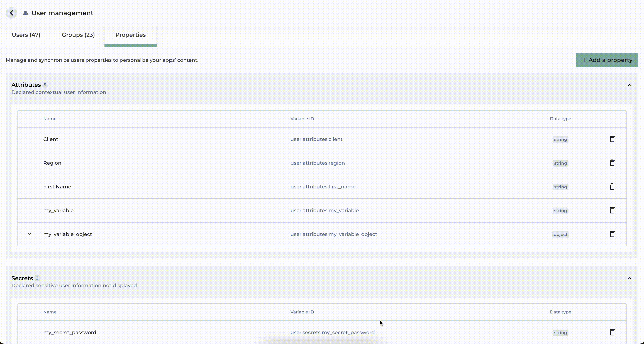Click the back arrow button

[11, 13]
